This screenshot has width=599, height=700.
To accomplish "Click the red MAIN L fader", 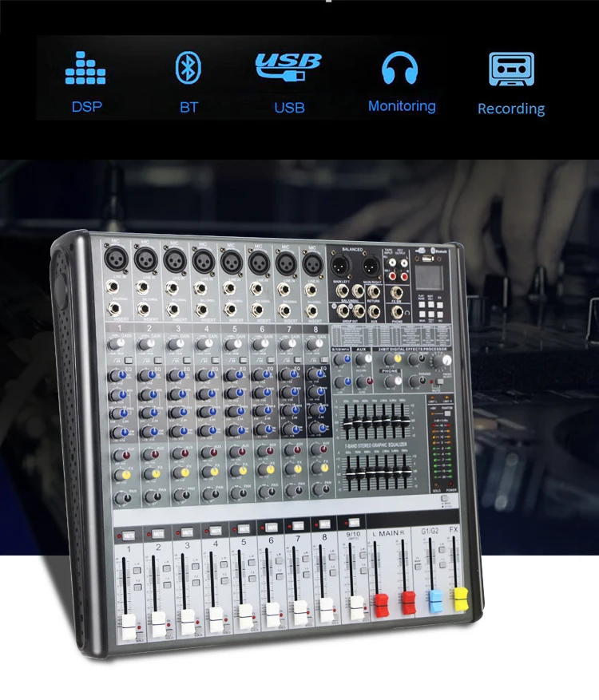I will pos(381,605).
